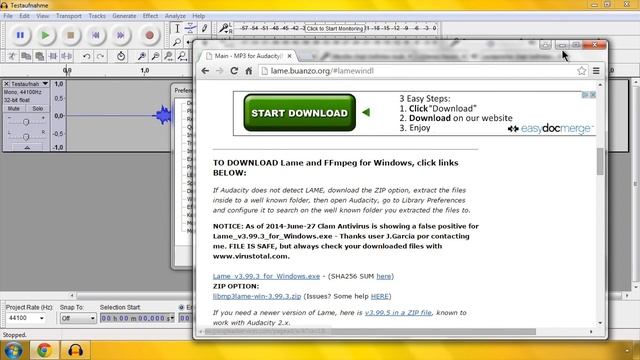
Task: Open the Help menu
Action: (x=198, y=16)
